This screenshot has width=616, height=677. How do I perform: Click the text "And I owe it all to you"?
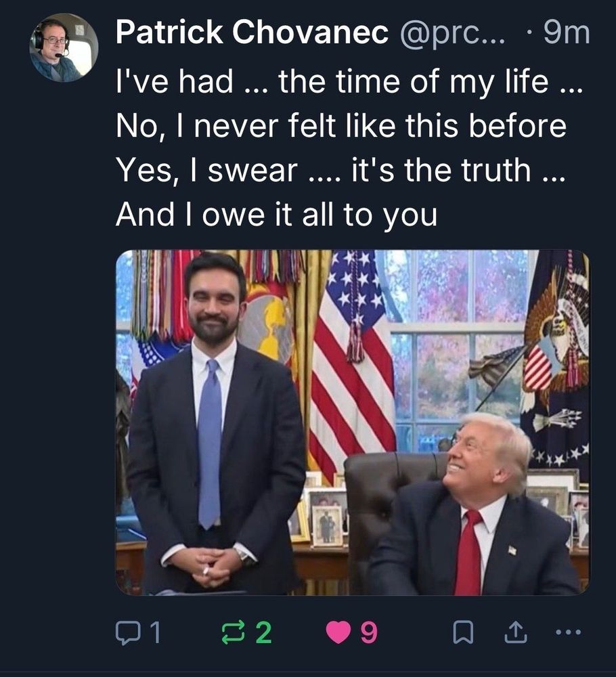click(x=276, y=214)
